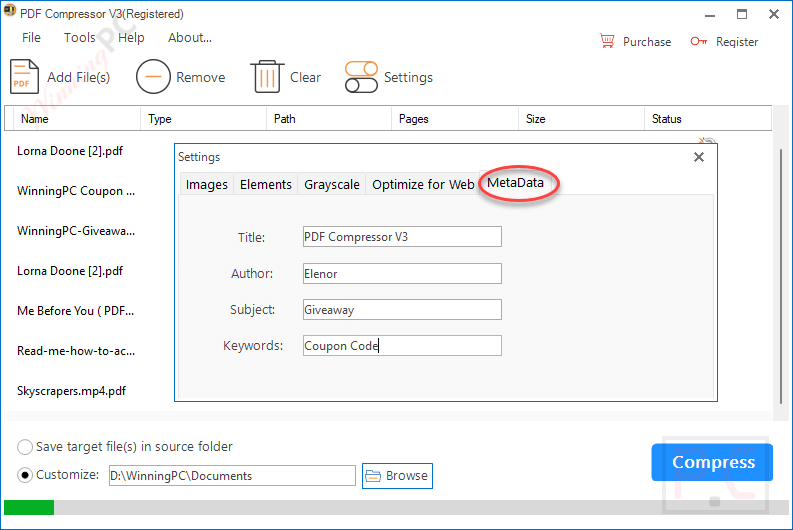Sort by the Status column header
Image resolution: width=793 pixels, height=530 pixels.
click(x=708, y=119)
